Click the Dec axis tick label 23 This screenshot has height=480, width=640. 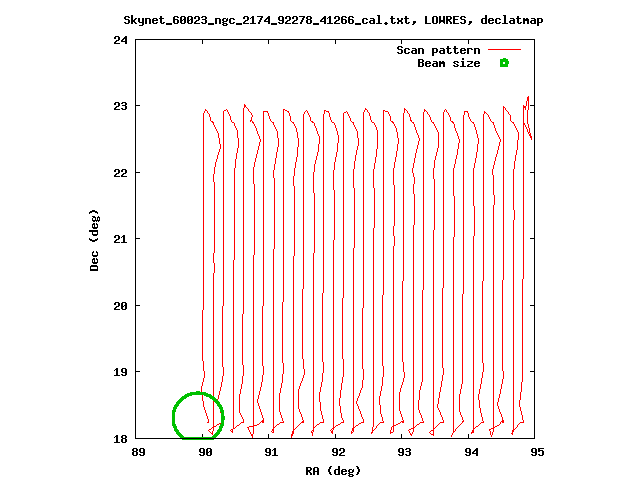(x=120, y=106)
